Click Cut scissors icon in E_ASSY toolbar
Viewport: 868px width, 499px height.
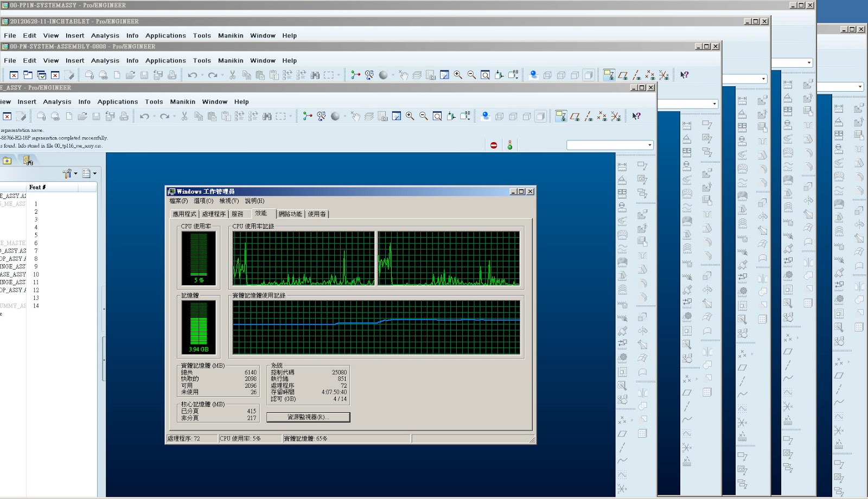click(x=184, y=116)
